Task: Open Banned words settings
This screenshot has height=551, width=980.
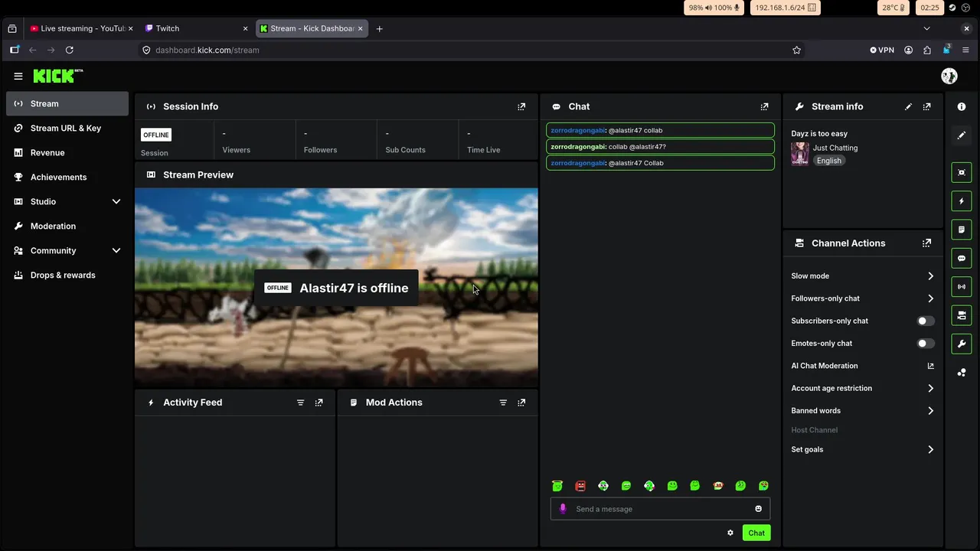Action: tap(863, 411)
